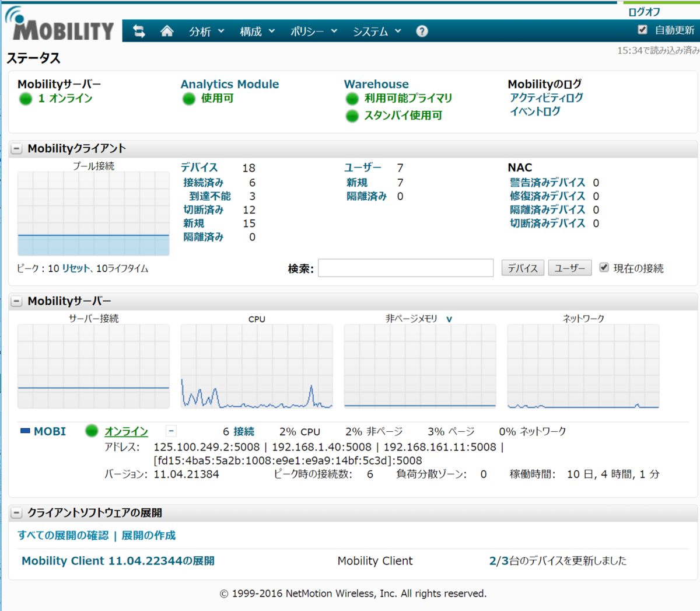Open the ユーザー heading link
Image resolution: width=700 pixels, height=611 pixels.
363,167
